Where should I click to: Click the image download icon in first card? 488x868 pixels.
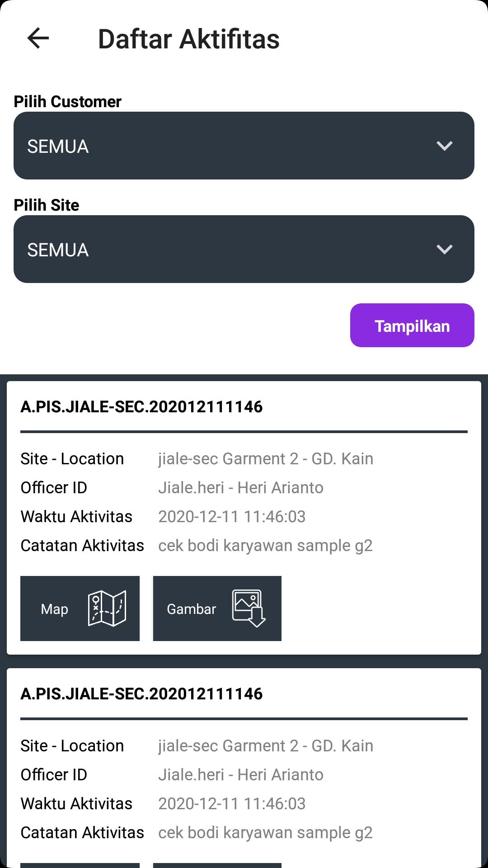249,609
